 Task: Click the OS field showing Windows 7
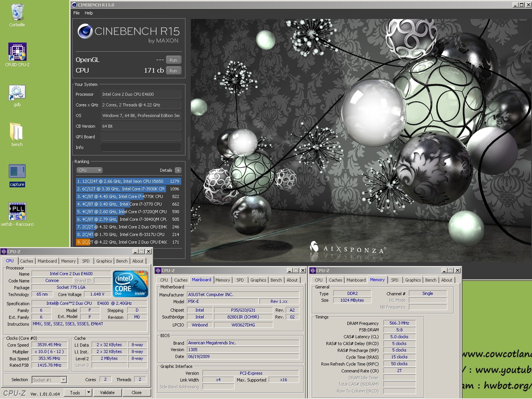point(141,116)
